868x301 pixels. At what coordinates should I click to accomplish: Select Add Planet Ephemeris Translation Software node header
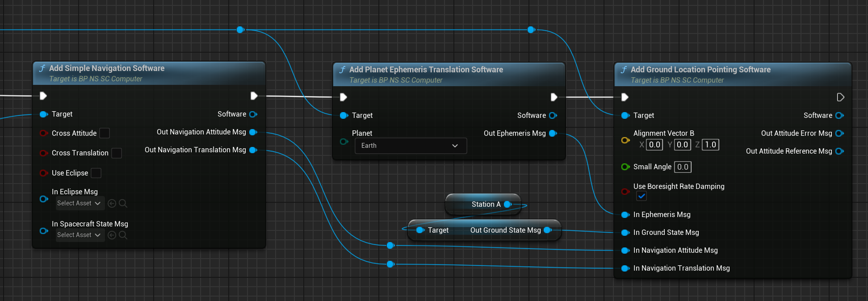(x=426, y=70)
